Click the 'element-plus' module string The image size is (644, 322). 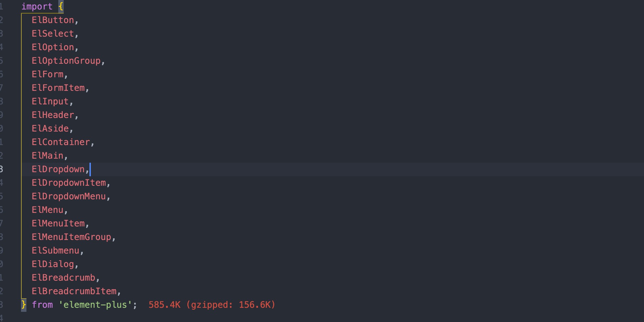click(95, 305)
